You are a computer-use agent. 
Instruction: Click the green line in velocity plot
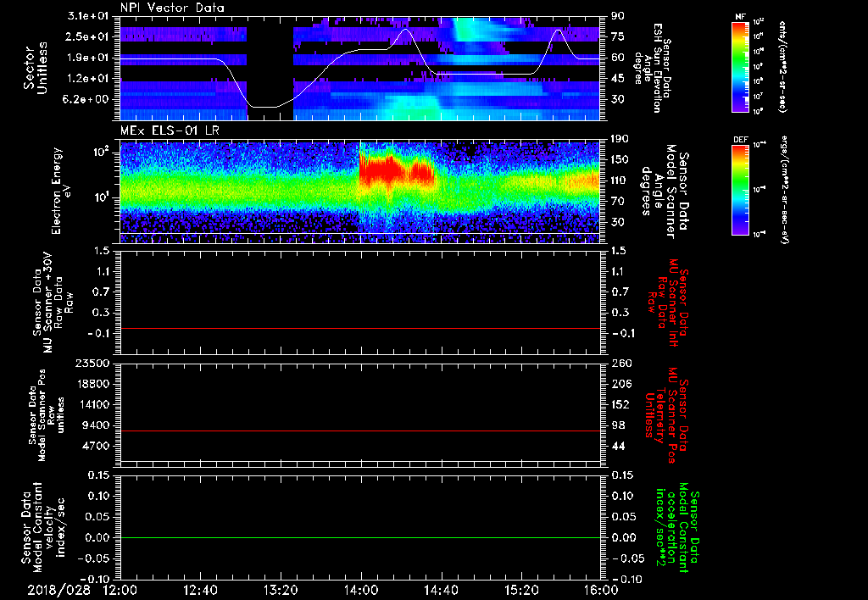coord(359,537)
